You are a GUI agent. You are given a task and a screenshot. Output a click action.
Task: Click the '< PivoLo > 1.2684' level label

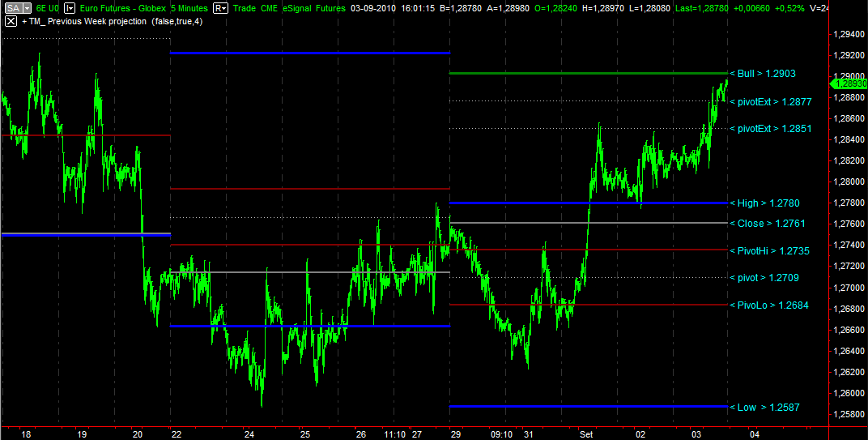point(769,305)
